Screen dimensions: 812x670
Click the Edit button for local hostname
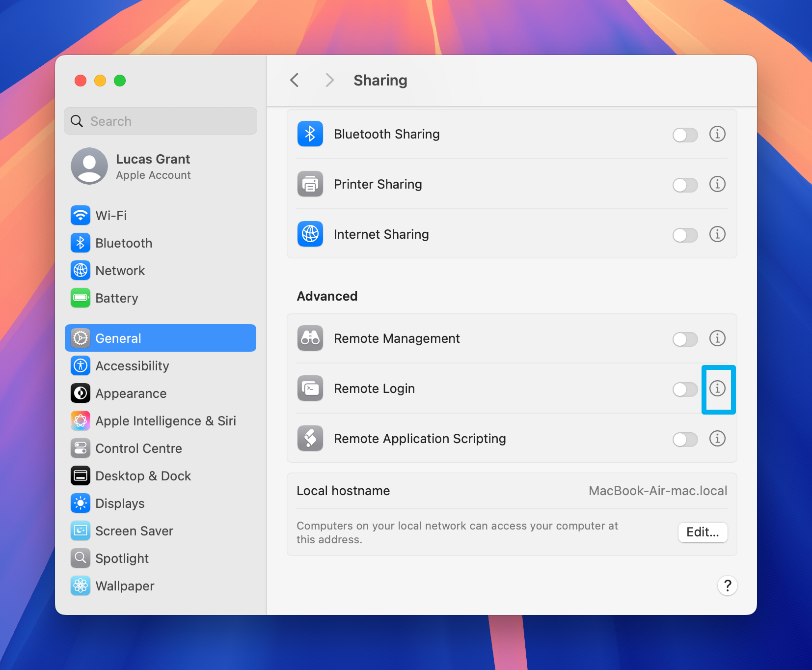(x=703, y=532)
